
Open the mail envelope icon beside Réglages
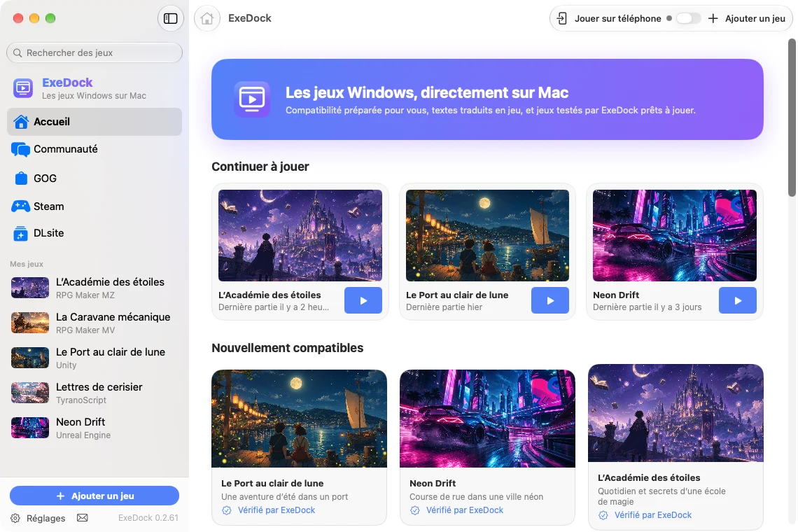click(x=83, y=518)
